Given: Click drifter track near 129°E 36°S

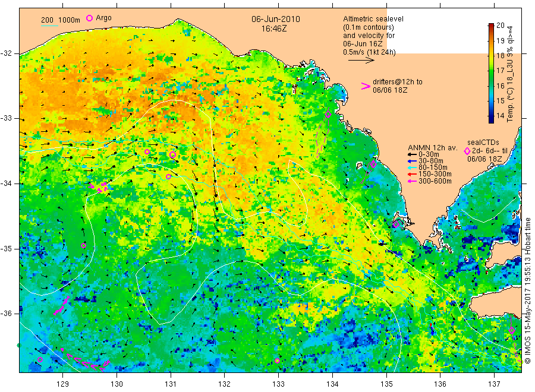Looking at the screenshot, I should (x=62, y=305).
